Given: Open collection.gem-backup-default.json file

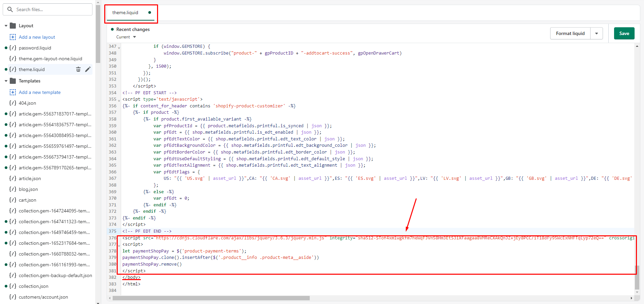Looking at the screenshot, I should [55, 275].
